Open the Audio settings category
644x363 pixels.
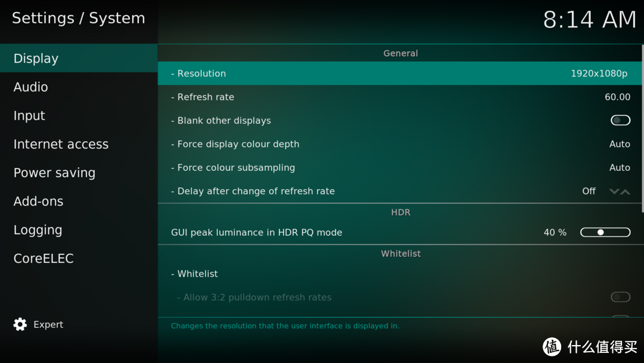[79, 87]
